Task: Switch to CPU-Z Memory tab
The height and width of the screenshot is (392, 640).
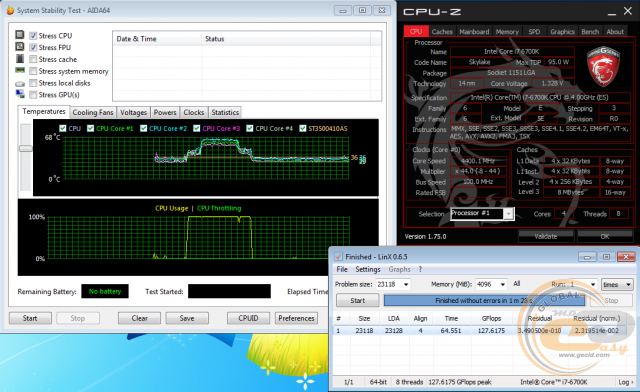Action: [507, 31]
